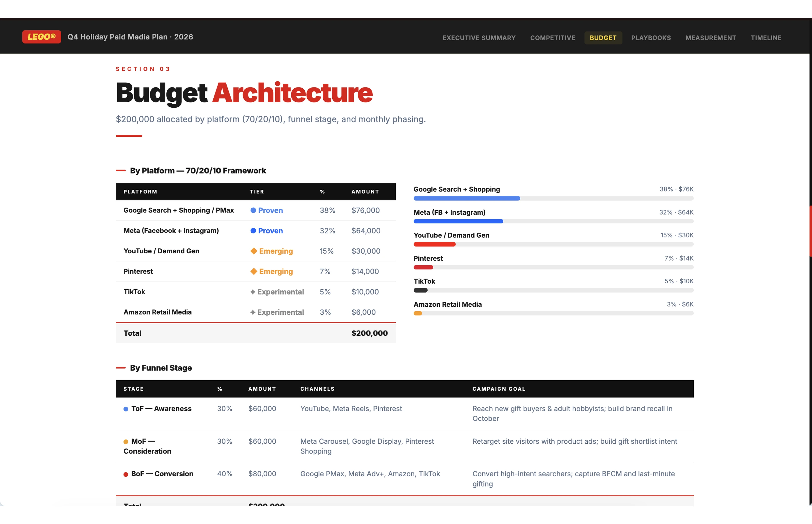Image resolution: width=812 pixels, height=524 pixels.
Task: Click the orange dot beside MoF — Consideration
Action: point(126,442)
